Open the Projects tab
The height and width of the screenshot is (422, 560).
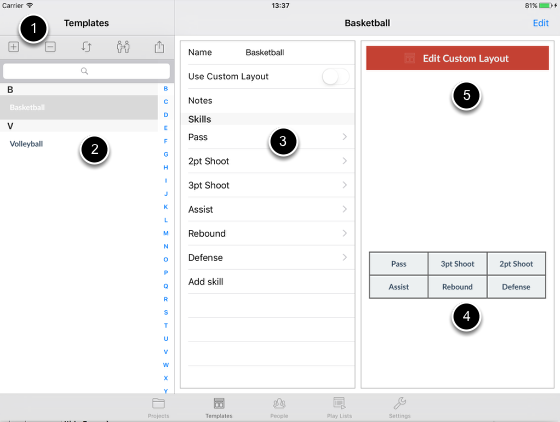coord(158,408)
